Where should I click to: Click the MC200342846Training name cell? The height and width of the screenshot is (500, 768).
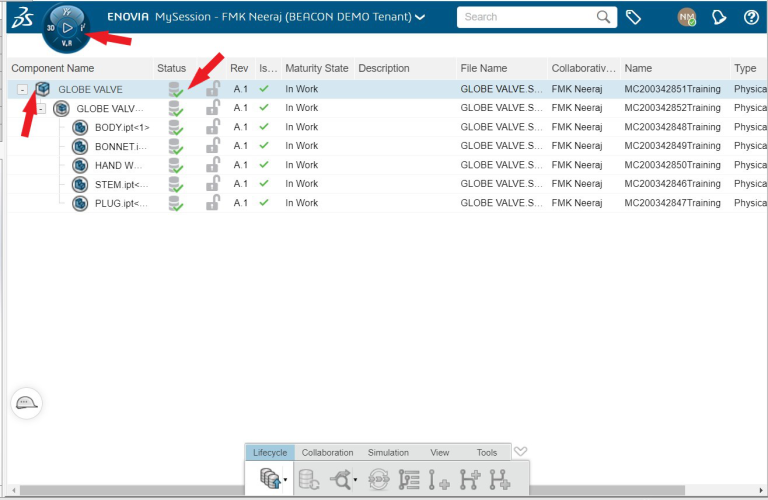click(x=672, y=184)
